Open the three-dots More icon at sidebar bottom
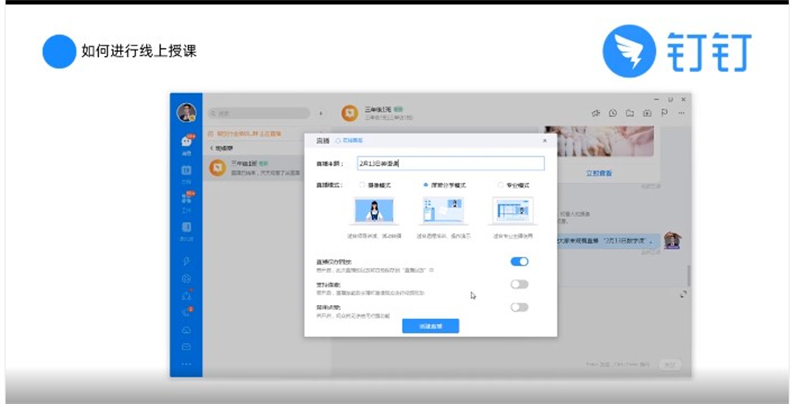800x404 pixels. click(x=187, y=365)
